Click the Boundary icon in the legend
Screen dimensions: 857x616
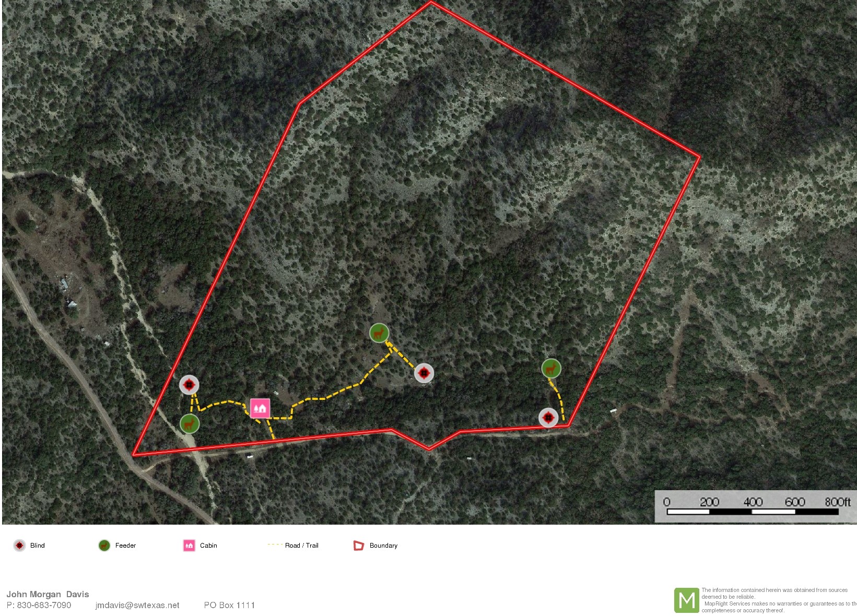[x=359, y=546]
